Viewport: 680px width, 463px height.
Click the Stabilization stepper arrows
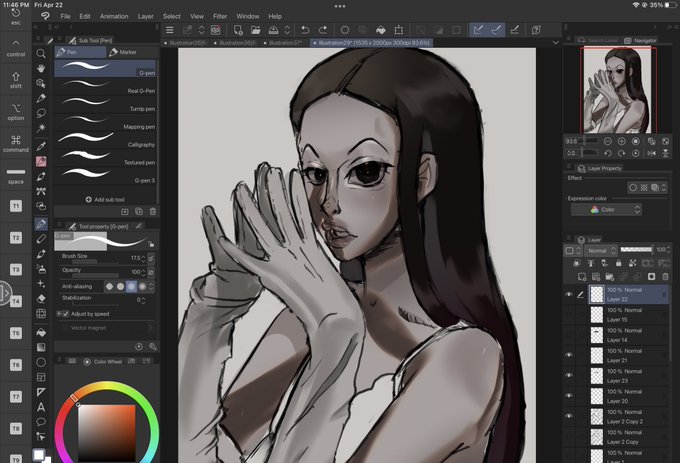point(144,300)
